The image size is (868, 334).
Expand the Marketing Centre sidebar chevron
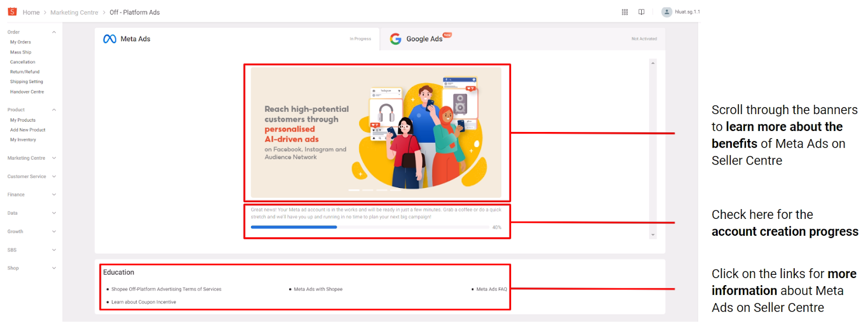point(54,158)
